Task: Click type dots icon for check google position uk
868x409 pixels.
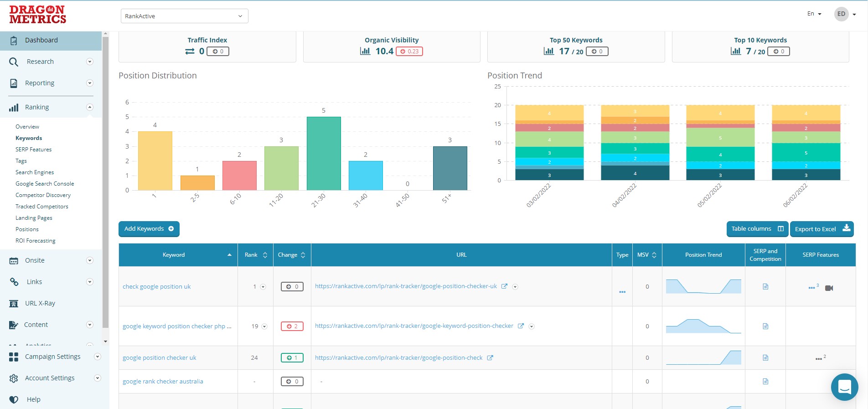Action: pyautogui.click(x=622, y=292)
